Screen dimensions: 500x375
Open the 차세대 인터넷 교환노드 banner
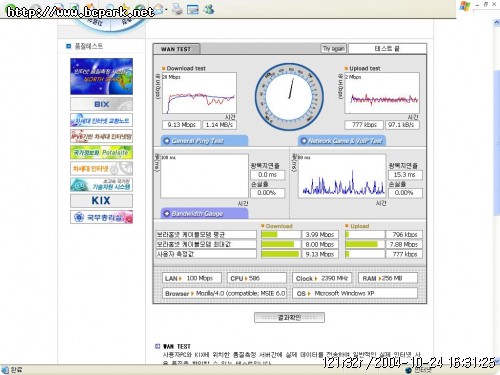[x=101, y=120]
